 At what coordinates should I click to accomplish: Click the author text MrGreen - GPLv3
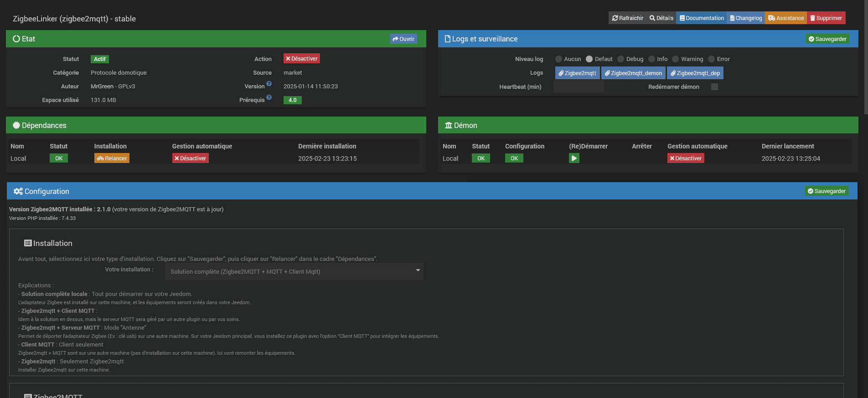[113, 87]
